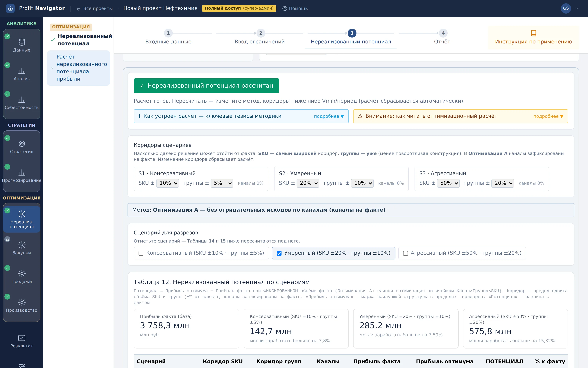Click the Помощь help icon
Image resolution: width=588 pixels, height=368 pixels.
coord(284,8)
